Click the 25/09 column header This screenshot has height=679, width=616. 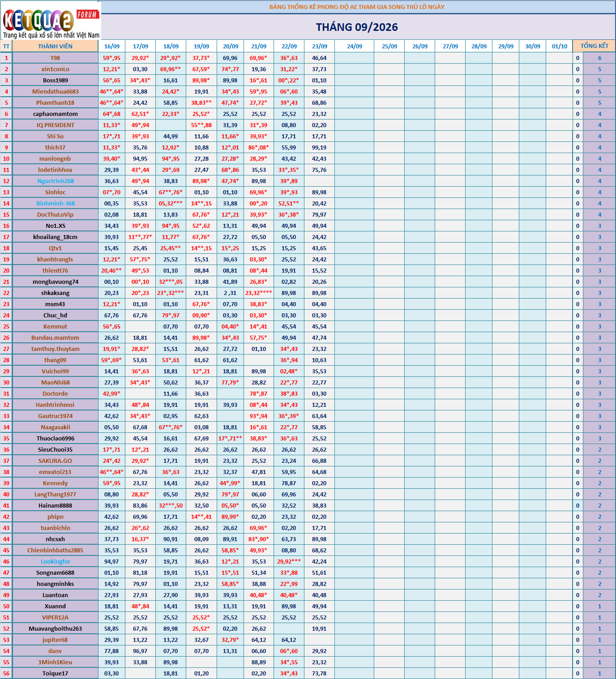(389, 46)
